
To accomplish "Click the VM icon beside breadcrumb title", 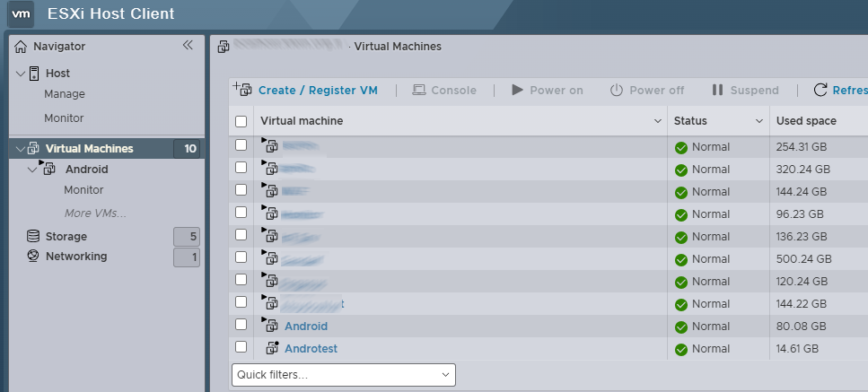I will click(x=224, y=47).
